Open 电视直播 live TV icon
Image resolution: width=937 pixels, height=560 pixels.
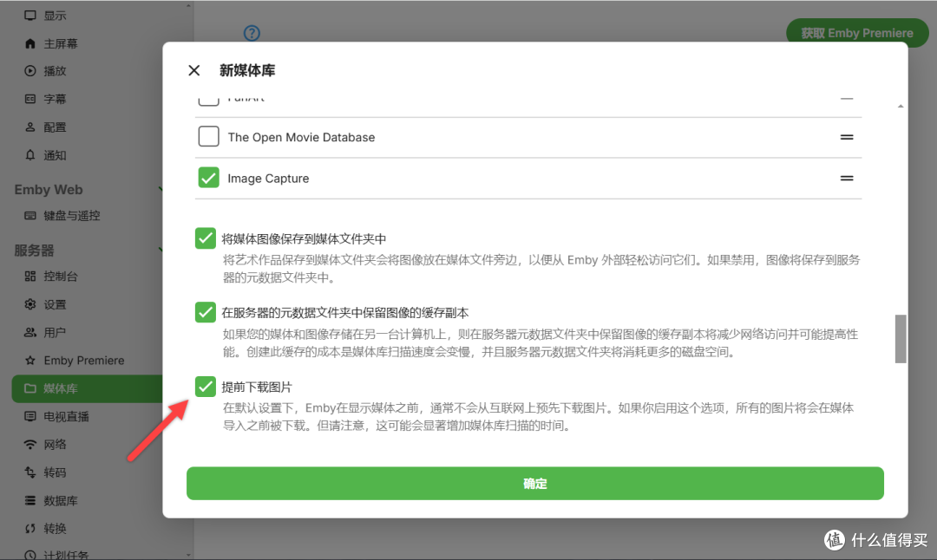(x=29, y=416)
